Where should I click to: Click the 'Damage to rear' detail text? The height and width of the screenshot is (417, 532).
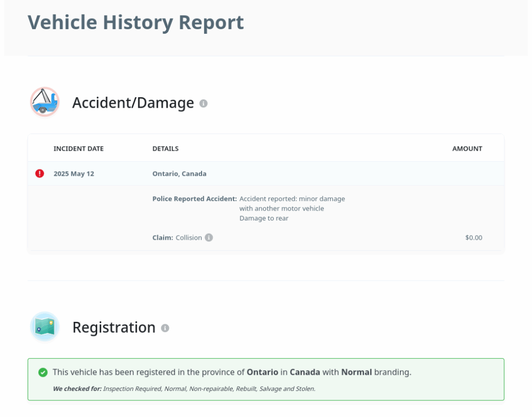(x=264, y=218)
